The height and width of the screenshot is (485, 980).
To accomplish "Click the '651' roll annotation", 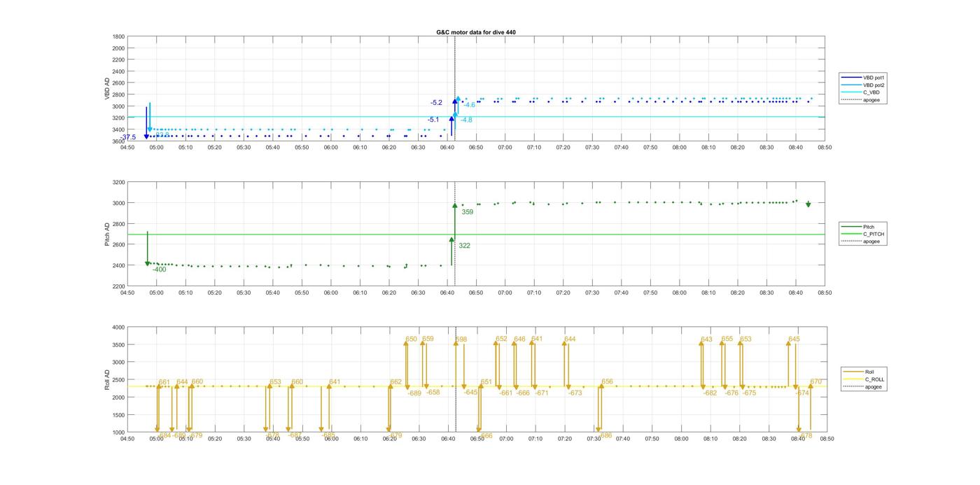I will 486,382.
